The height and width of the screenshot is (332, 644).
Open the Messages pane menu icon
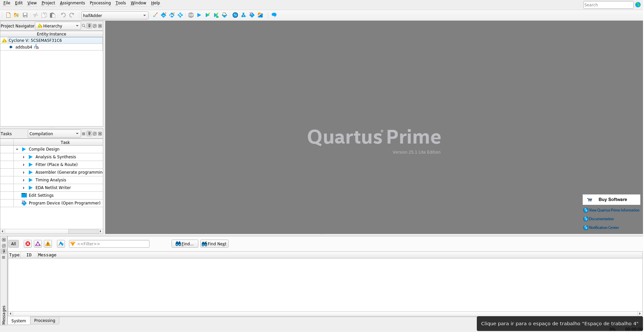4,257
